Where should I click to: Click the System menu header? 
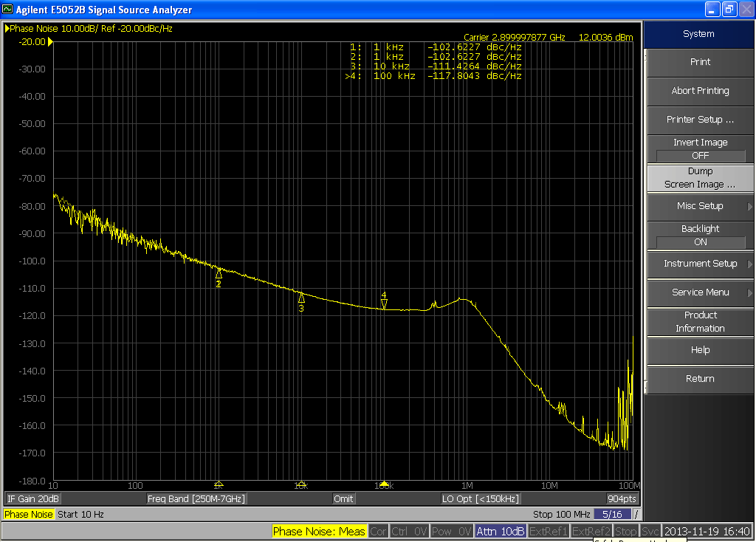coord(698,34)
